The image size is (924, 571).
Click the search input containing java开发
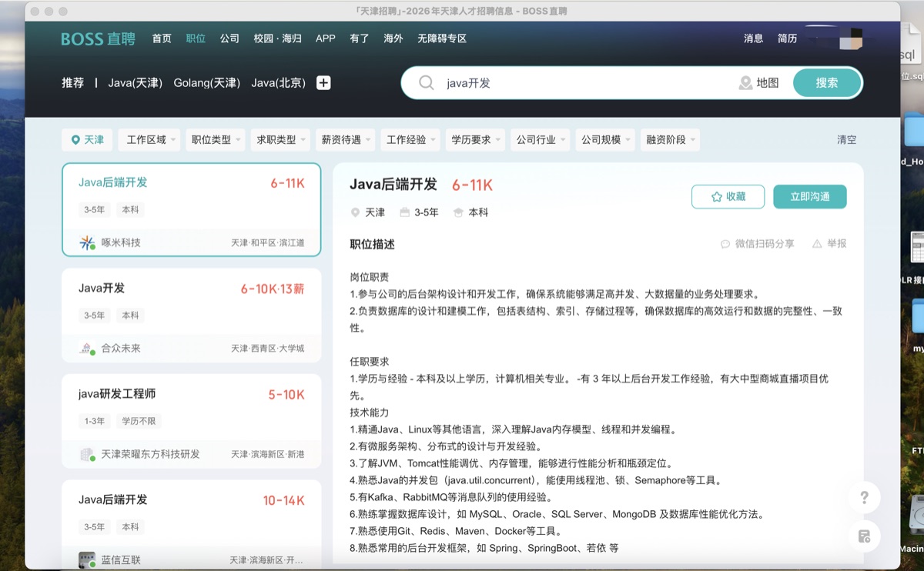pos(585,83)
